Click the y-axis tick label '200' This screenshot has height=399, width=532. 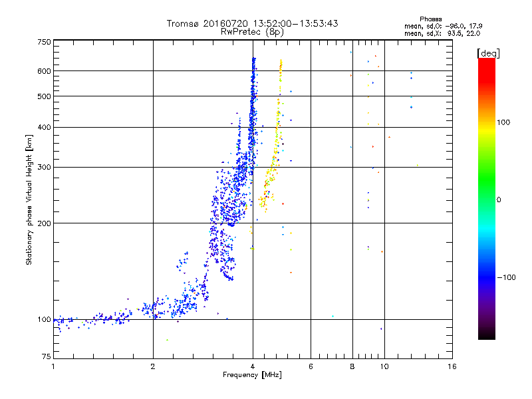click(44, 223)
